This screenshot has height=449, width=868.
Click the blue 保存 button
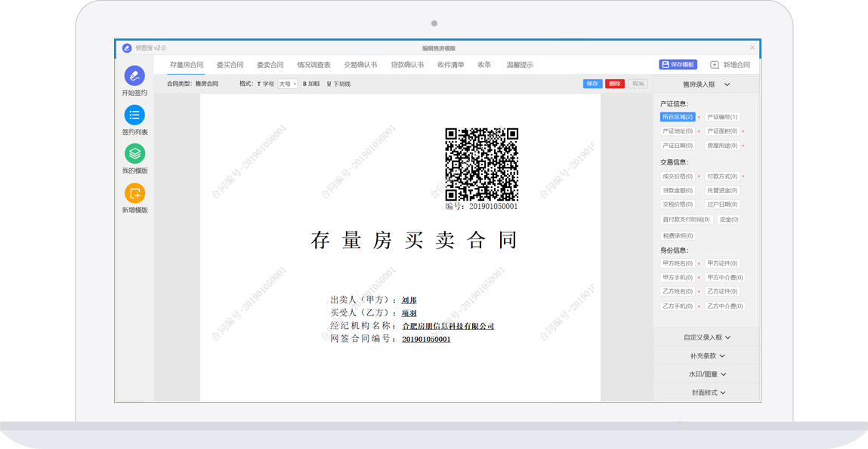coord(592,84)
